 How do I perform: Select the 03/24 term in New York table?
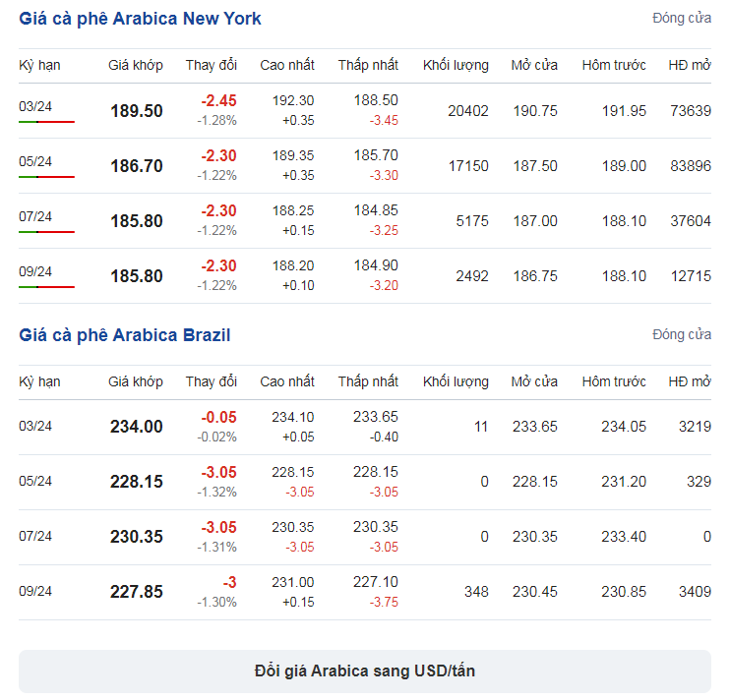pos(35,106)
